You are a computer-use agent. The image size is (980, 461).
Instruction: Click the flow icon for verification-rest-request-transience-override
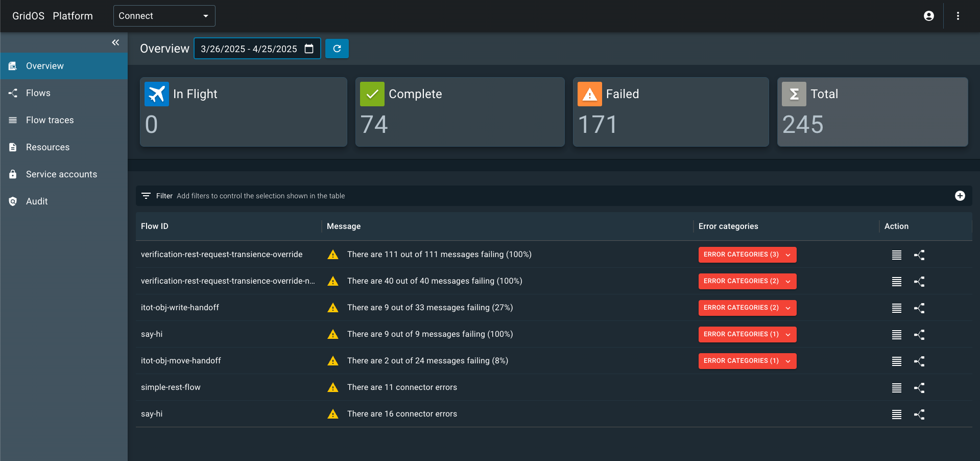pyautogui.click(x=919, y=255)
